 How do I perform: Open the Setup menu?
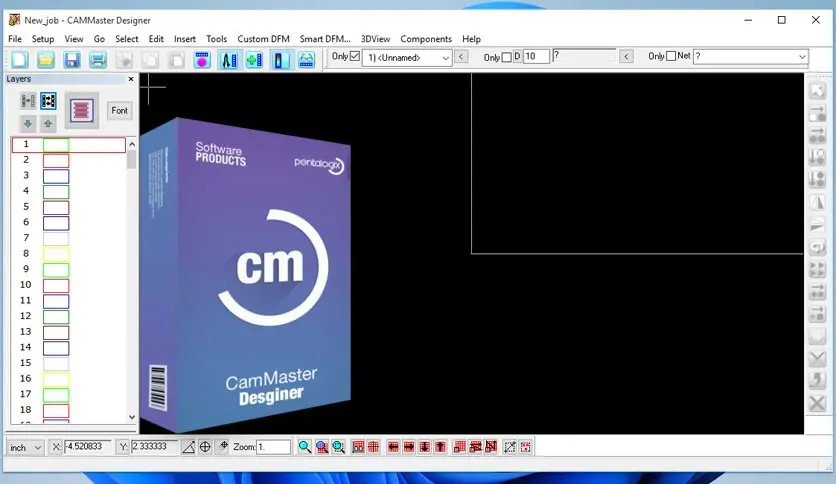point(43,39)
